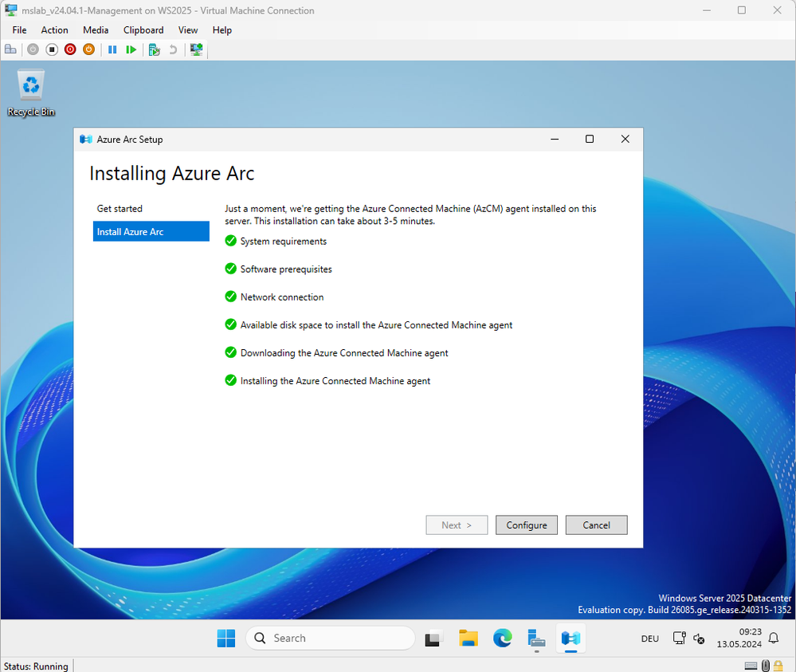Create a VM checkpoint from the toolbar
Image resolution: width=796 pixels, height=672 pixels.
pos(155,49)
